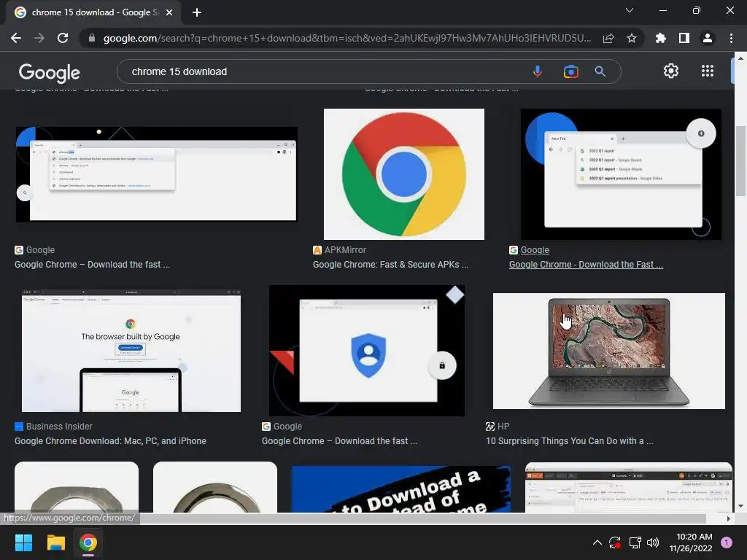Screen dimensions: 747x560
Task: Click the address bar URL
Action: point(347,38)
